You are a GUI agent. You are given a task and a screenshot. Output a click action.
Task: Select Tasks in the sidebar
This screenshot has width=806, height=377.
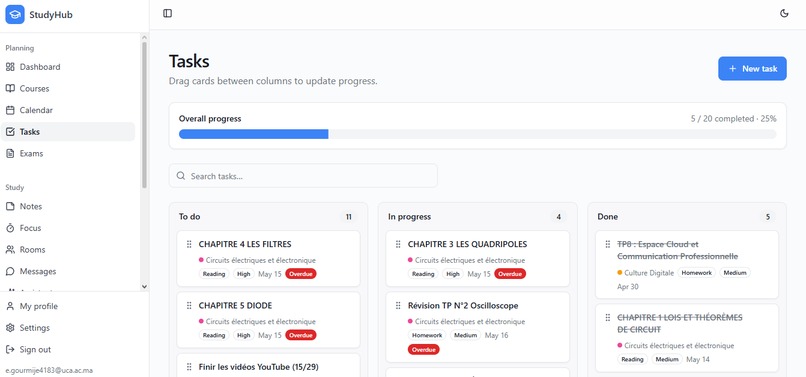point(68,132)
